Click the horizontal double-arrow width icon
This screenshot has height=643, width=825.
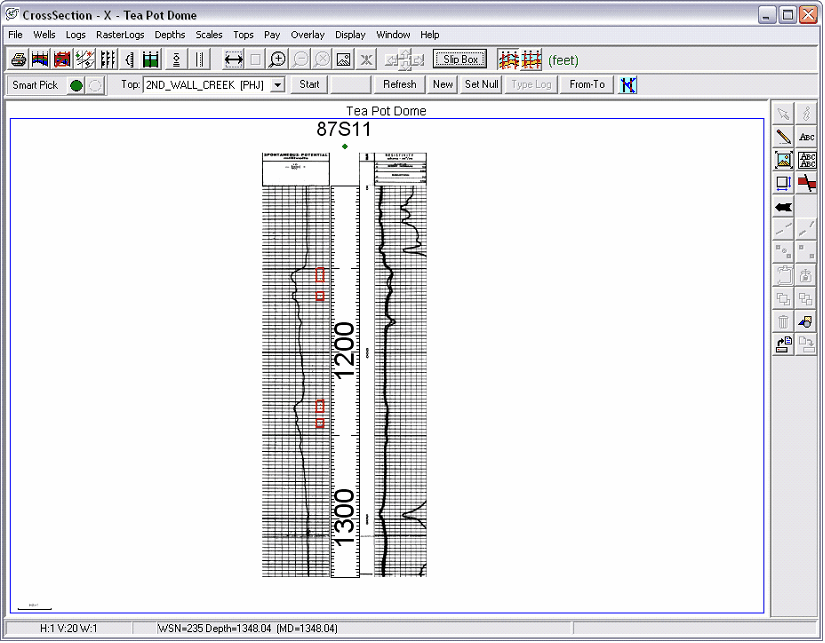[x=234, y=60]
